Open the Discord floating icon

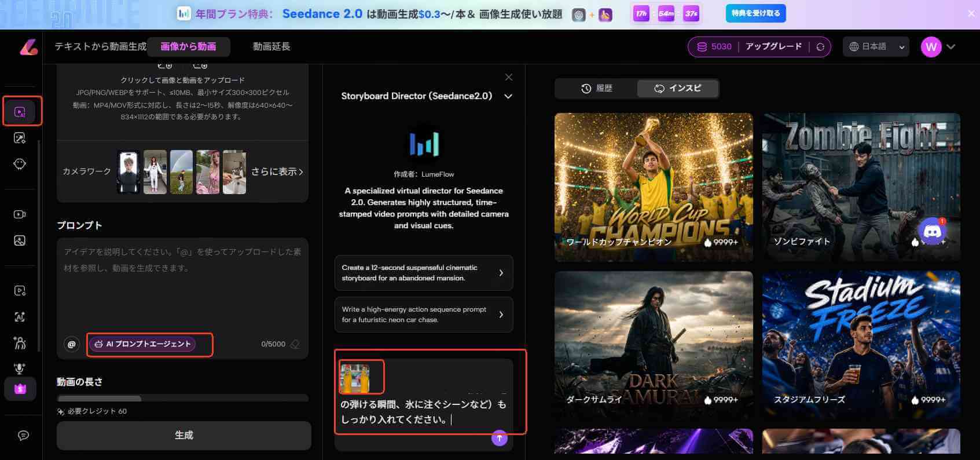click(932, 232)
